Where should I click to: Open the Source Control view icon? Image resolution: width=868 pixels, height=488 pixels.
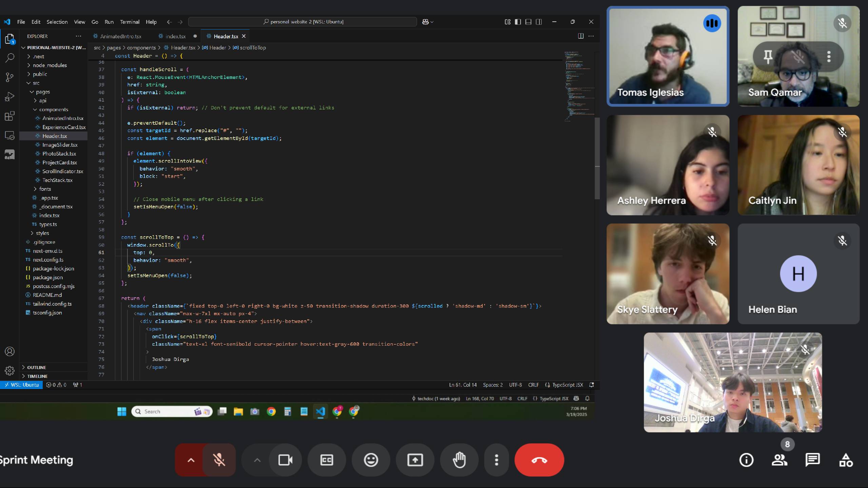pyautogui.click(x=9, y=77)
